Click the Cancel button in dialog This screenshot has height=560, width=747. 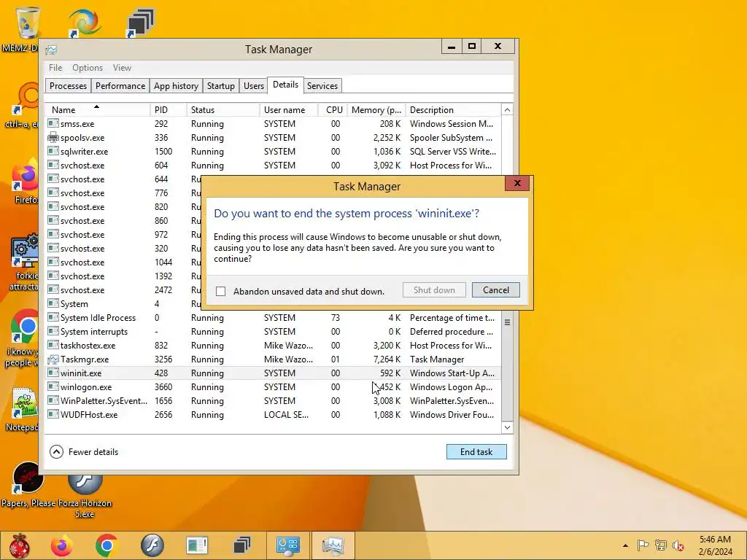click(495, 290)
